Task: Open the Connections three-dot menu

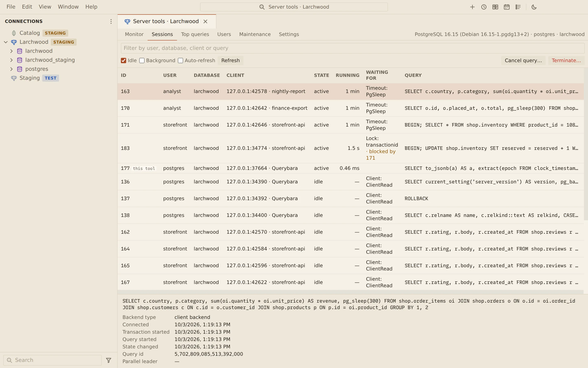Action: pyautogui.click(x=111, y=21)
